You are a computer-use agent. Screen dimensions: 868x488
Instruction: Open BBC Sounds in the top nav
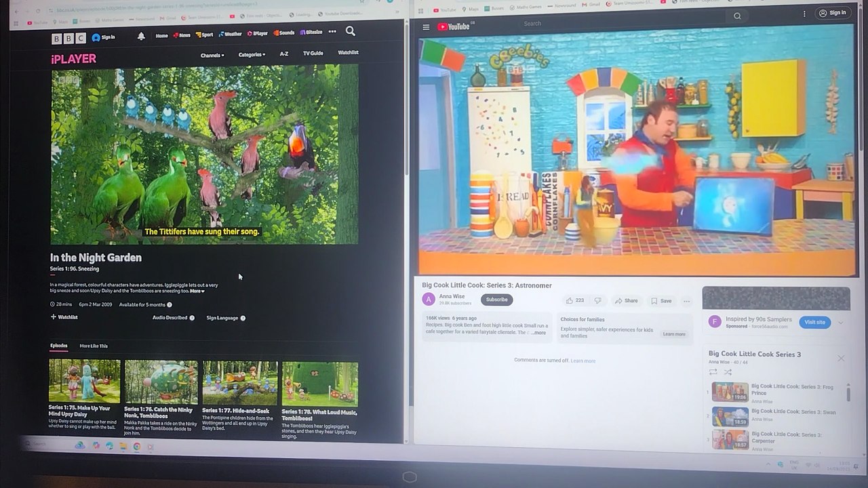pyautogui.click(x=284, y=33)
